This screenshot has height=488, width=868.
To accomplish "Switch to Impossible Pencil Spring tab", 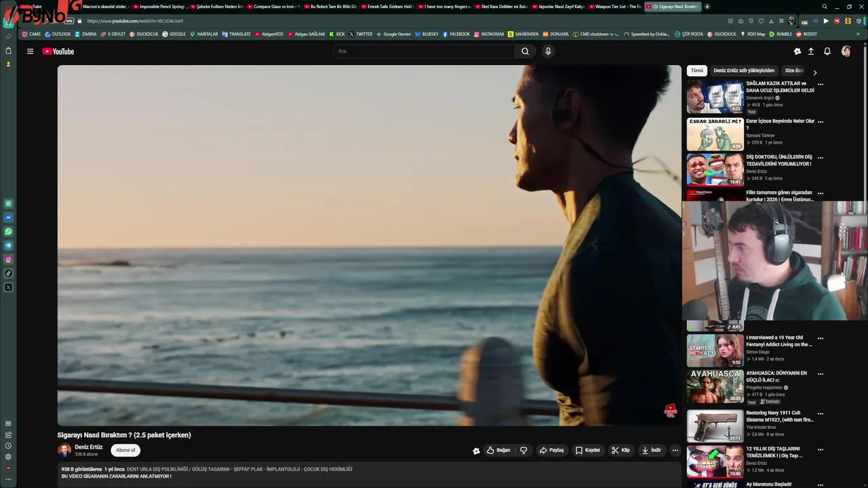I will (x=160, y=7).
